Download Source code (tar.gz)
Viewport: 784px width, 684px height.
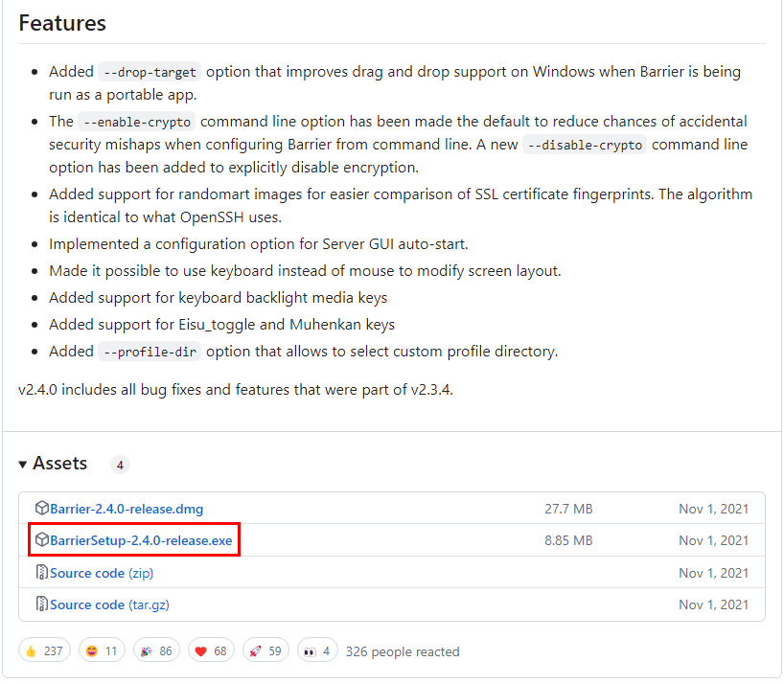(109, 605)
